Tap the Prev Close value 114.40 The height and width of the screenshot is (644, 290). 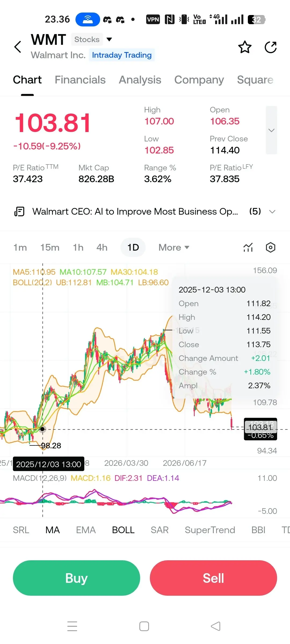pos(225,150)
